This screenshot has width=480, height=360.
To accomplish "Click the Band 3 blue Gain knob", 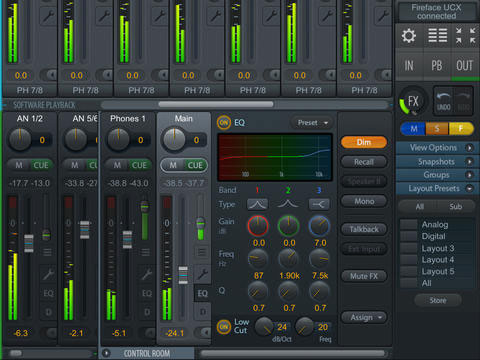I will point(319,226).
